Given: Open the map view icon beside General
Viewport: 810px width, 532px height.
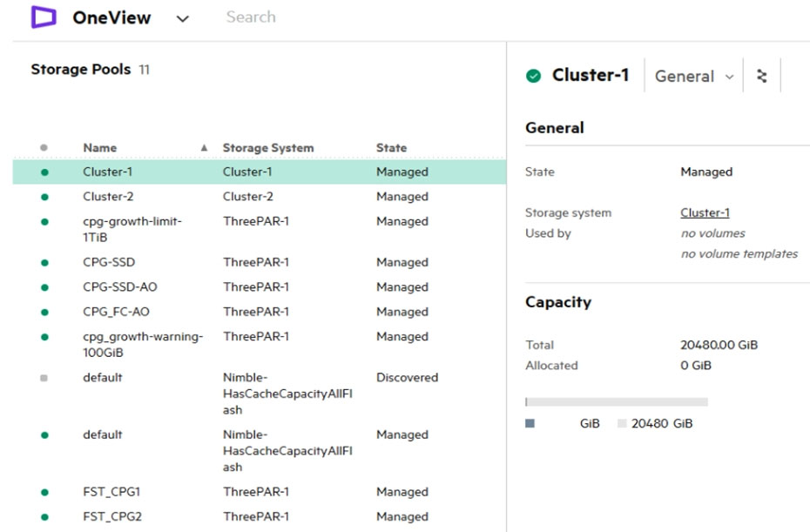Looking at the screenshot, I should pos(761,76).
